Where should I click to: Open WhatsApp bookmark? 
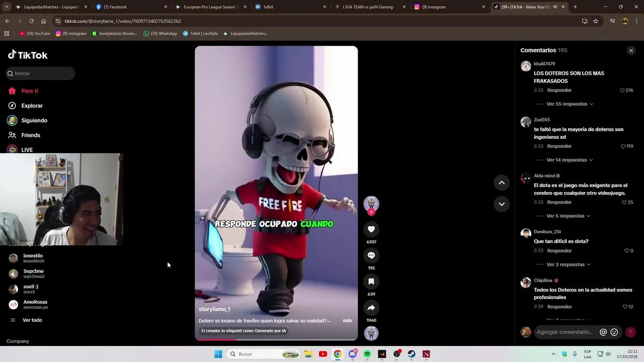[x=160, y=34]
